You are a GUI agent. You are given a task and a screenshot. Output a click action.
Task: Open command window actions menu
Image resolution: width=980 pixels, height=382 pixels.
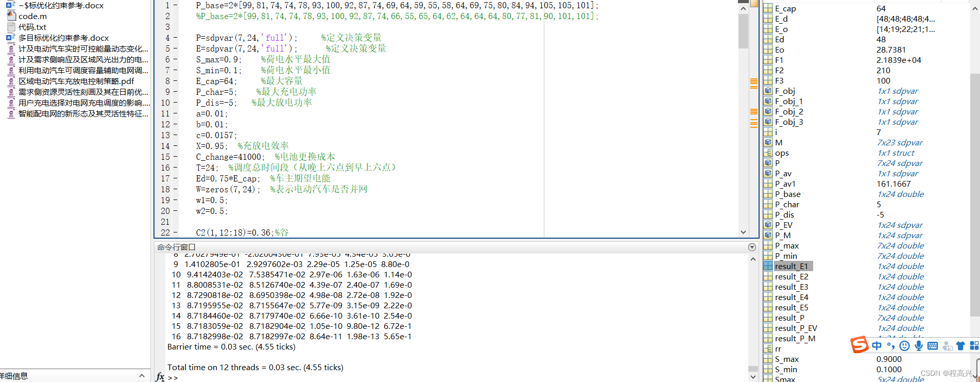click(752, 247)
